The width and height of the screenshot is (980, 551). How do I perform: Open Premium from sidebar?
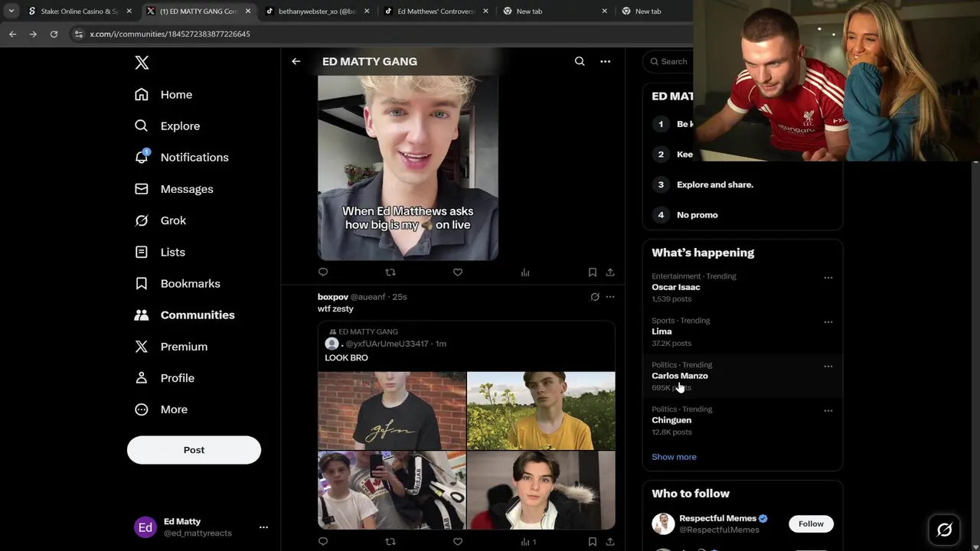pyautogui.click(x=171, y=346)
